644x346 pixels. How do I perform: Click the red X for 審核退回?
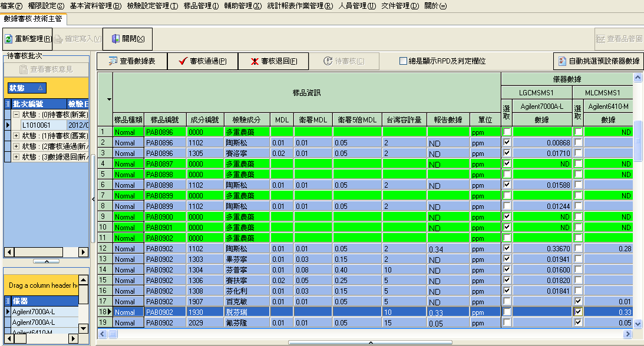click(x=255, y=61)
